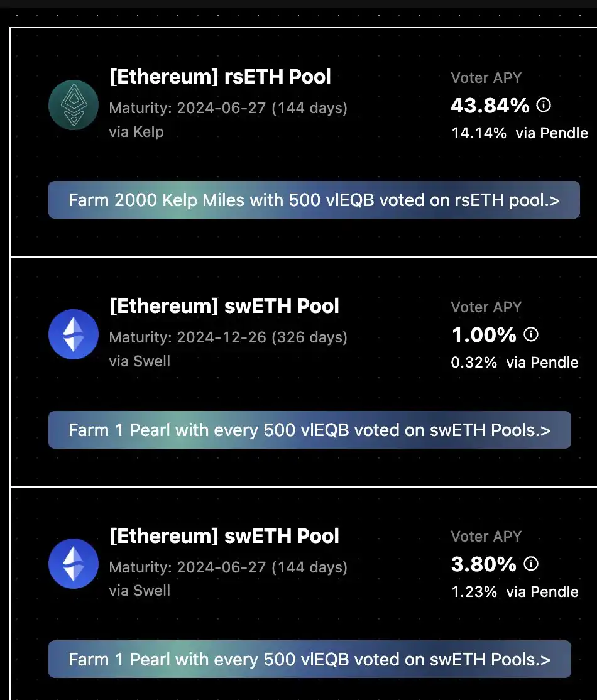Click the rsETH Pool Kelp logo icon

coord(74,105)
